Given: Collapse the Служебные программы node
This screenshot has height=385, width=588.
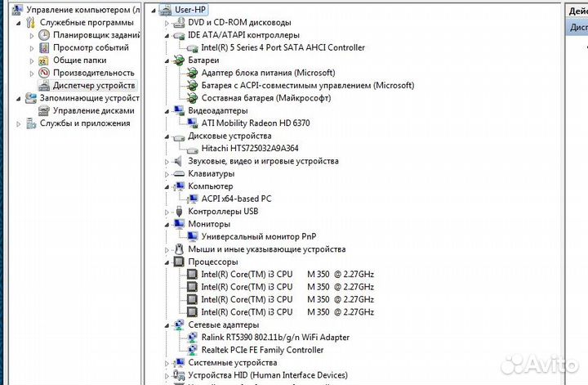Looking at the screenshot, I should (x=19, y=23).
